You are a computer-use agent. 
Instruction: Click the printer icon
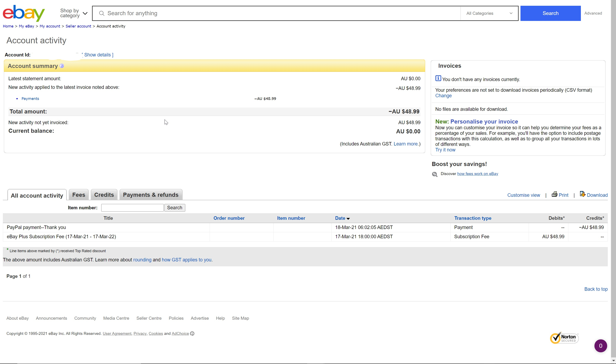(554, 194)
